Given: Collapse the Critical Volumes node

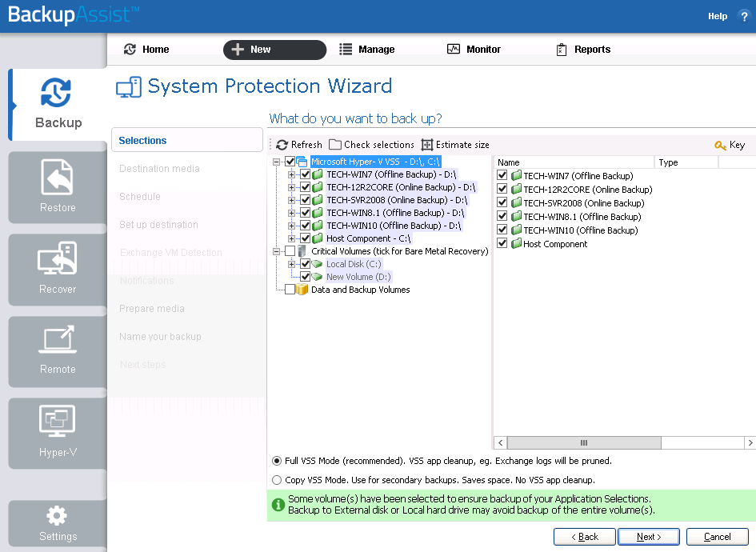Looking at the screenshot, I should pyautogui.click(x=276, y=251).
